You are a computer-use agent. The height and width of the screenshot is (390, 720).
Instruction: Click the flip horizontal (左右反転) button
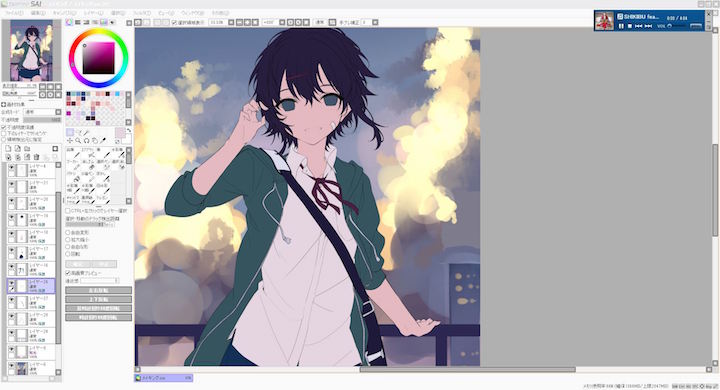tap(98, 290)
